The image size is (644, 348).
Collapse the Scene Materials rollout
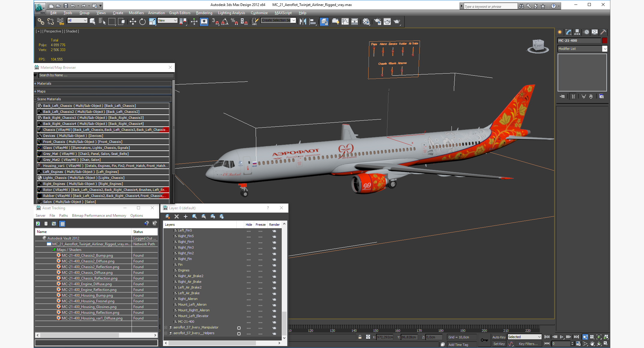click(x=102, y=99)
